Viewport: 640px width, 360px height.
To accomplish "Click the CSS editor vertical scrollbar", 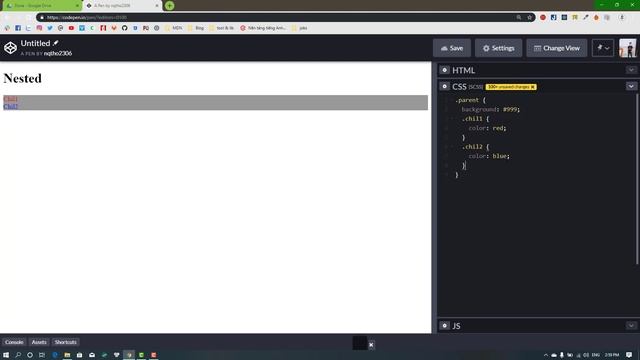I will pyautogui.click(x=637, y=180).
